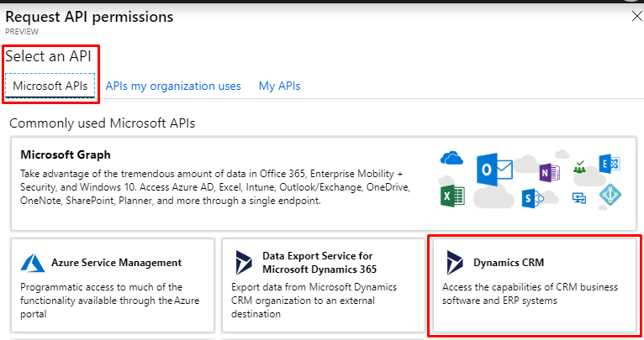This screenshot has width=644, height=340.
Task: Click the Exchange icon in Microsoft Graph
Action: click(609, 164)
